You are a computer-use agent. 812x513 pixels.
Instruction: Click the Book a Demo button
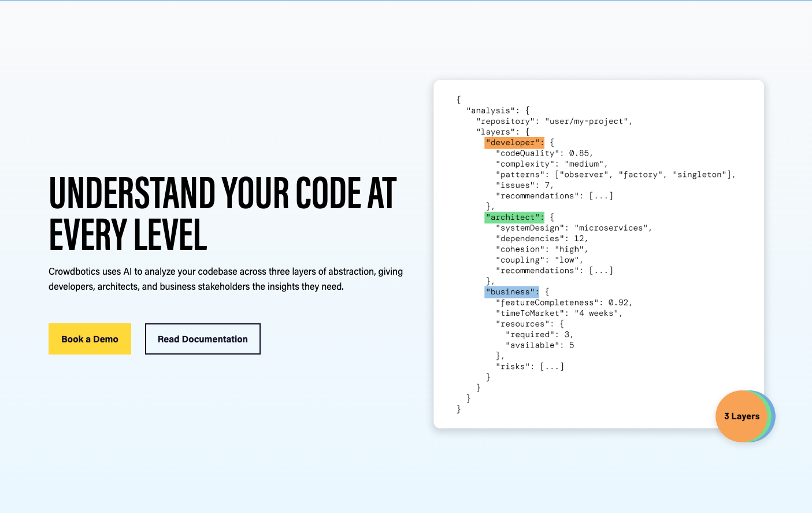90,339
